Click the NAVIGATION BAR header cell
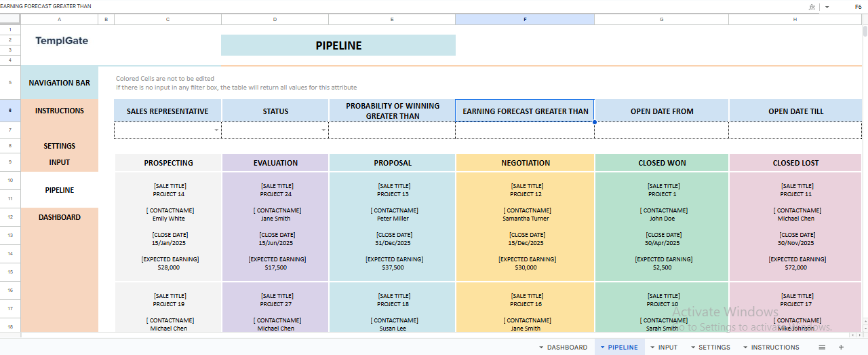This screenshot has width=868, height=355. click(60, 83)
